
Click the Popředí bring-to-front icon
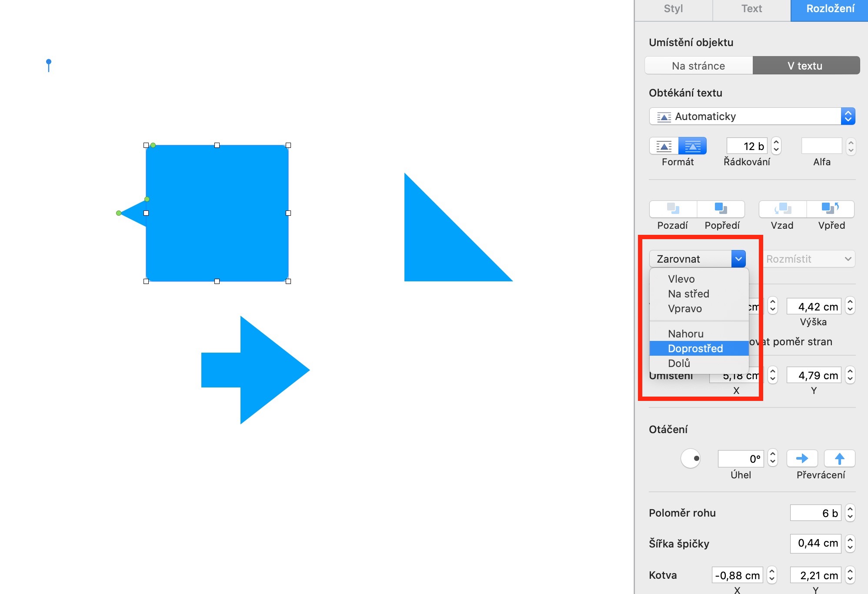(721, 209)
